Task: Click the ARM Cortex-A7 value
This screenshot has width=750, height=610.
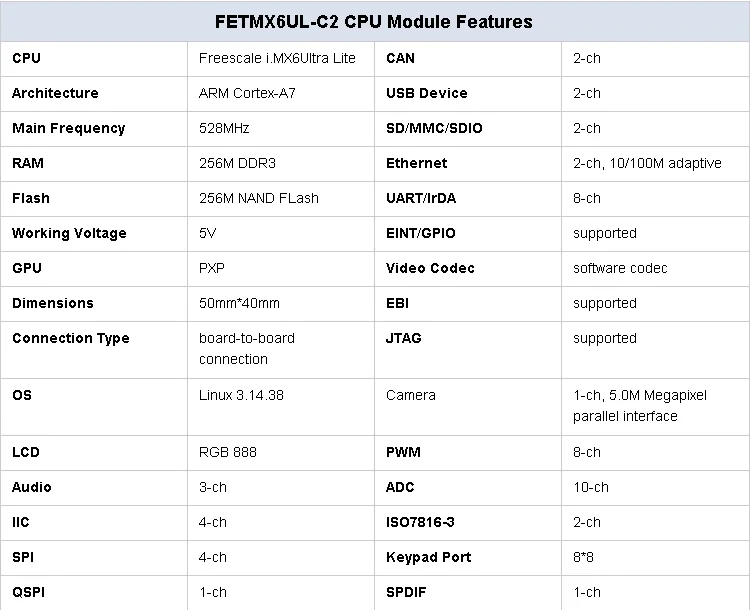Action: [x=247, y=93]
